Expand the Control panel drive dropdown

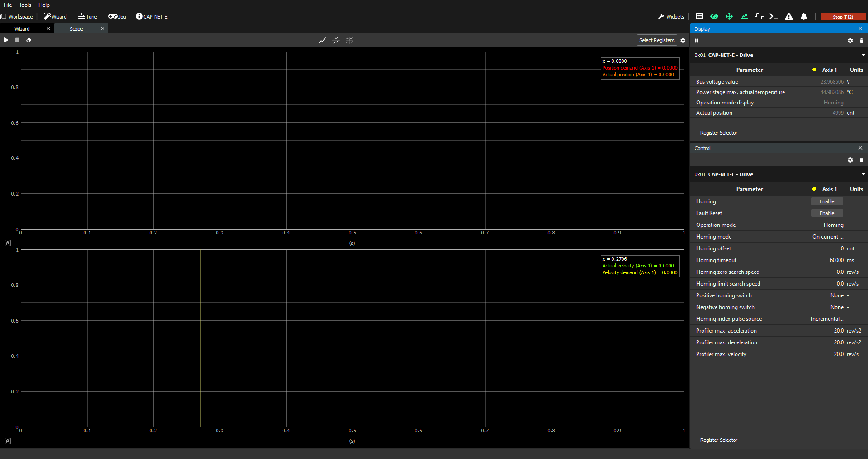click(863, 174)
